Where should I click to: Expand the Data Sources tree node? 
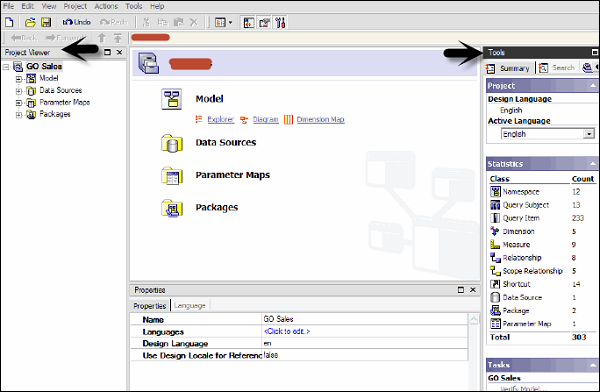(18, 91)
